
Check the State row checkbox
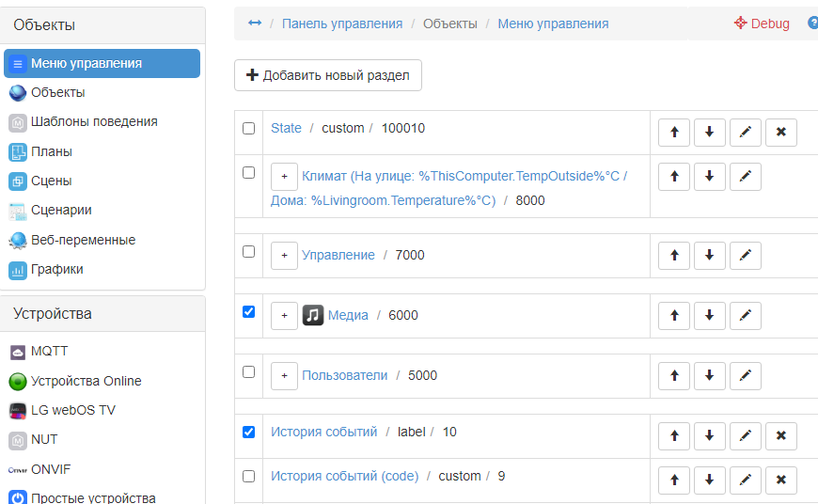tap(249, 128)
